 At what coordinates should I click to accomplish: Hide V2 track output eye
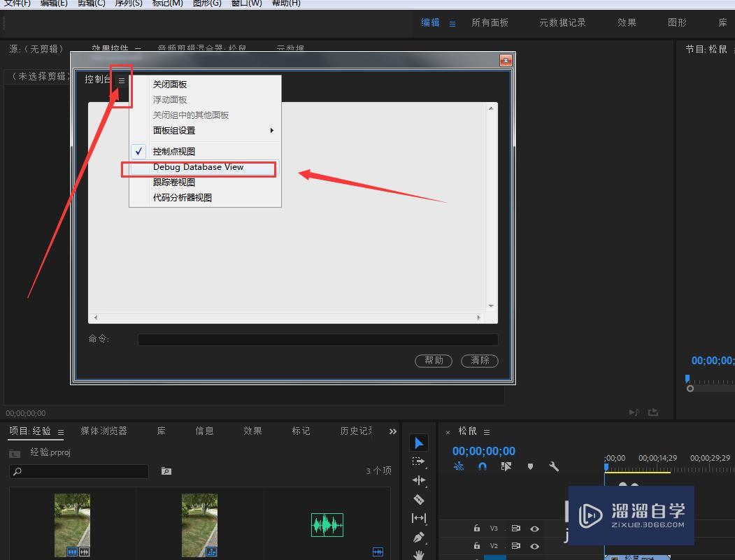point(534,546)
